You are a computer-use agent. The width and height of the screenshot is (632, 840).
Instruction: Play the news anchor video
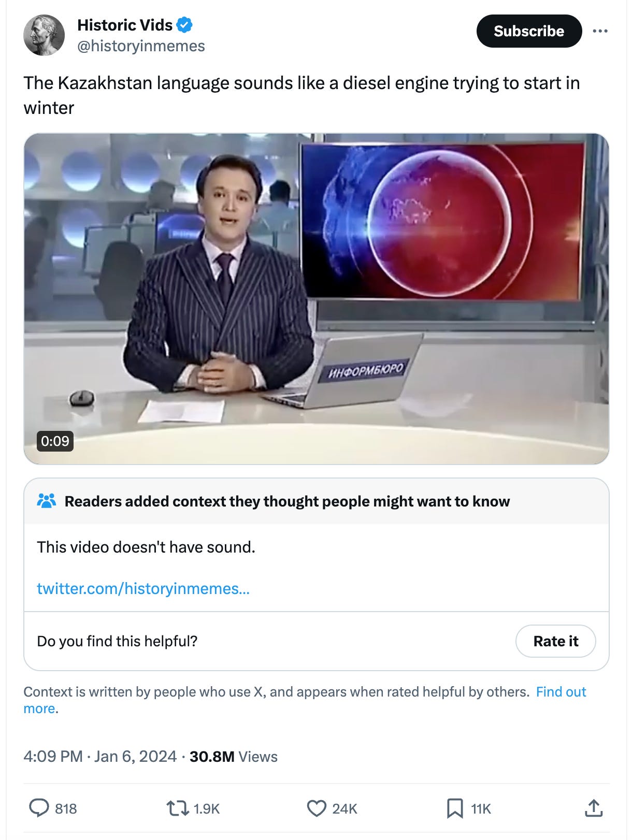[x=316, y=299]
